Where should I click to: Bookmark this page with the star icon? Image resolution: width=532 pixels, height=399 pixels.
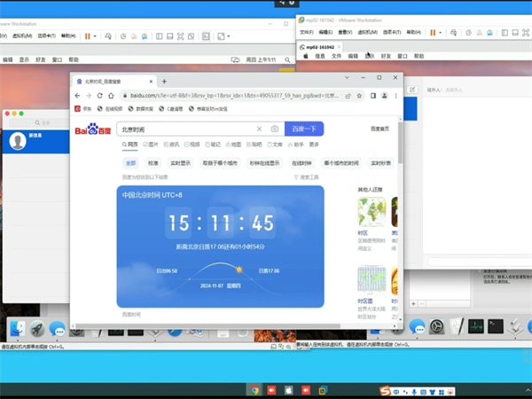(359, 96)
